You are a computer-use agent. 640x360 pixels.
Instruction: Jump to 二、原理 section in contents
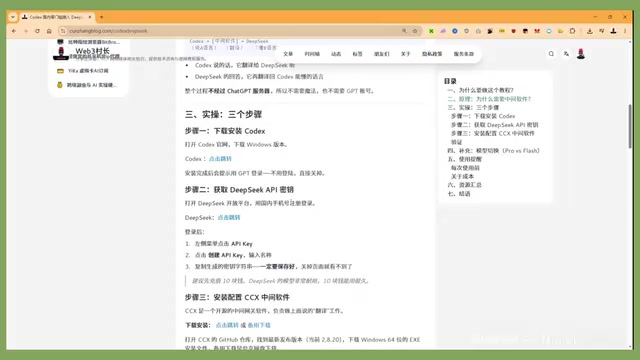[489, 99]
